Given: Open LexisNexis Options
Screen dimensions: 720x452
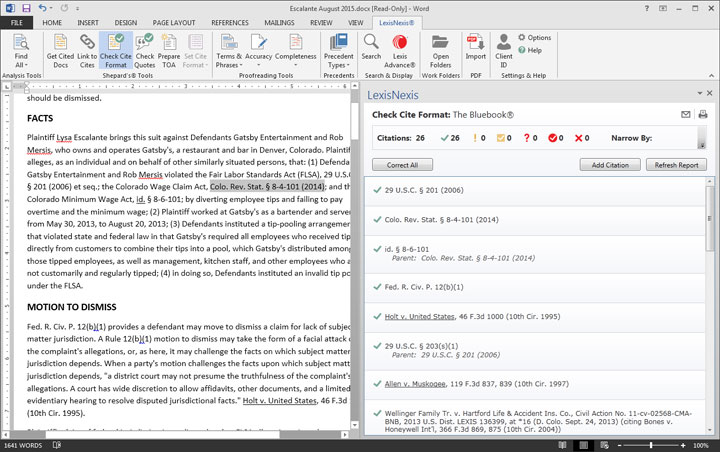Looking at the screenshot, I should pyautogui.click(x=534, y=38).
